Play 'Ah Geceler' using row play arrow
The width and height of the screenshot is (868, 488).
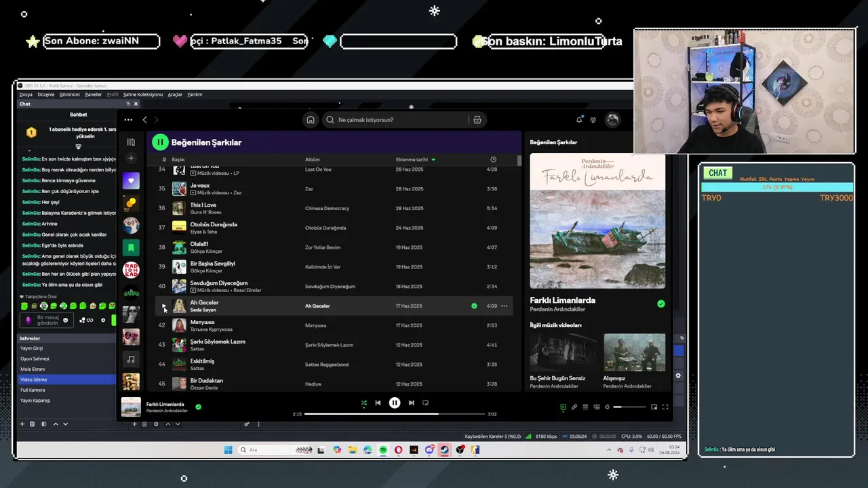tap(163, 306)
